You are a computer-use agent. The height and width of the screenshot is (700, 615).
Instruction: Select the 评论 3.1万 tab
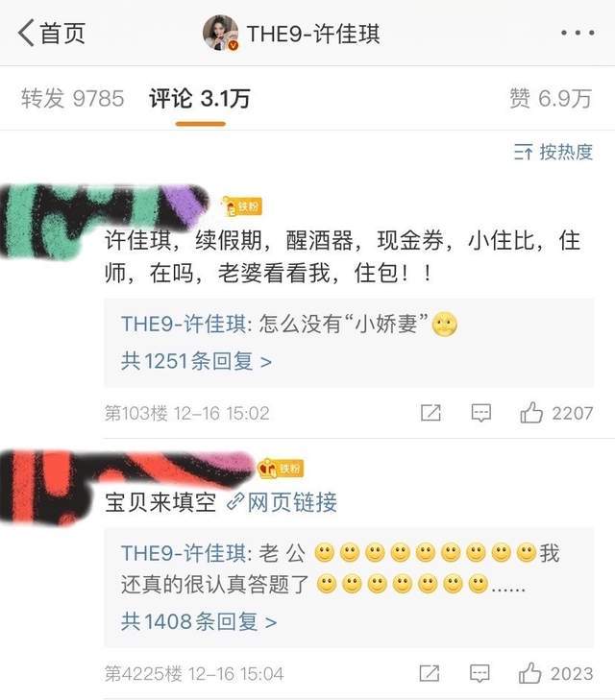200,98
